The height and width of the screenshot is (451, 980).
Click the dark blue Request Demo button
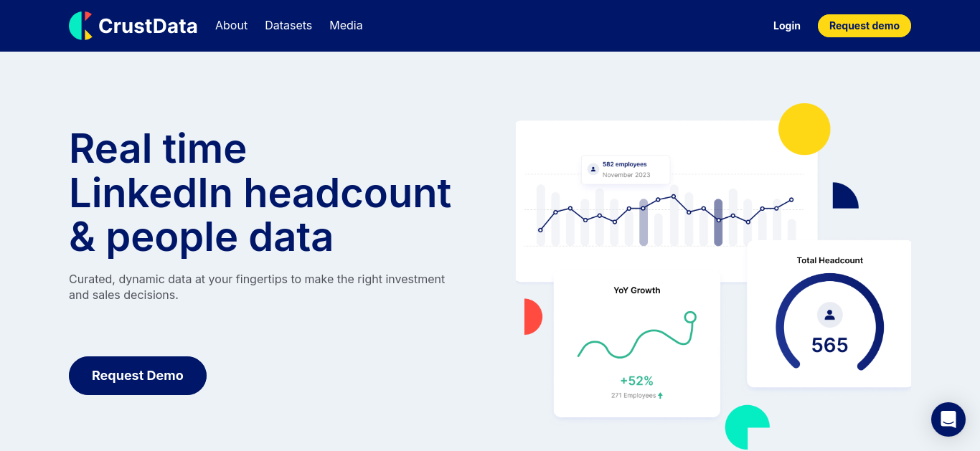[x=138, y=376]
